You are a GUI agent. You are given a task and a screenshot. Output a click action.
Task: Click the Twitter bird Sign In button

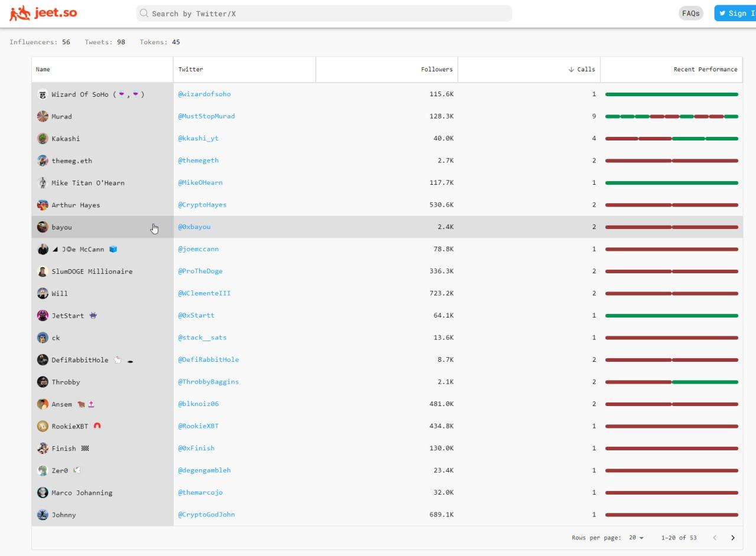[735, 13]
